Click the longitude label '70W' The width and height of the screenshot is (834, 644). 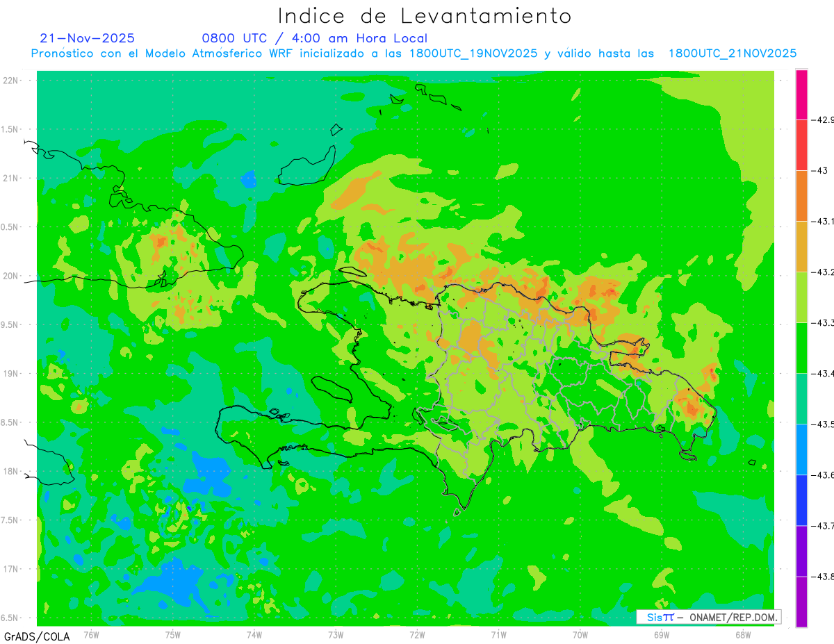580,635
